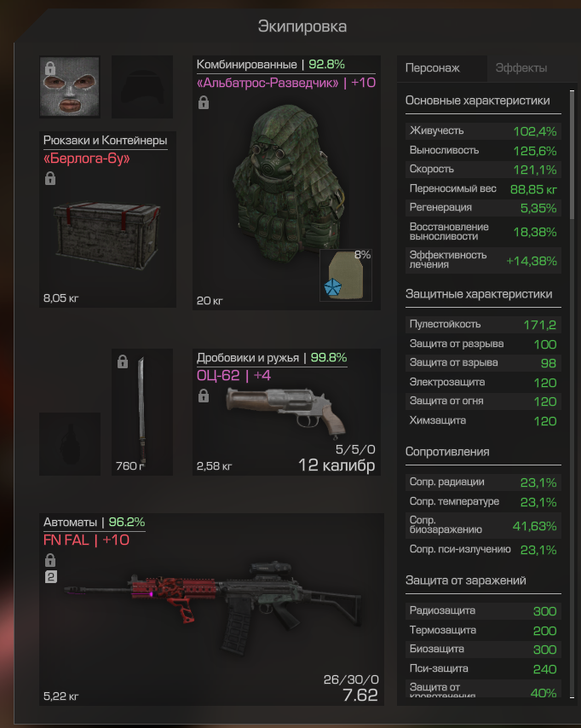Select the empty helmet slot
This screenshot has height=728, width=581.
click(x=142, y=87)
